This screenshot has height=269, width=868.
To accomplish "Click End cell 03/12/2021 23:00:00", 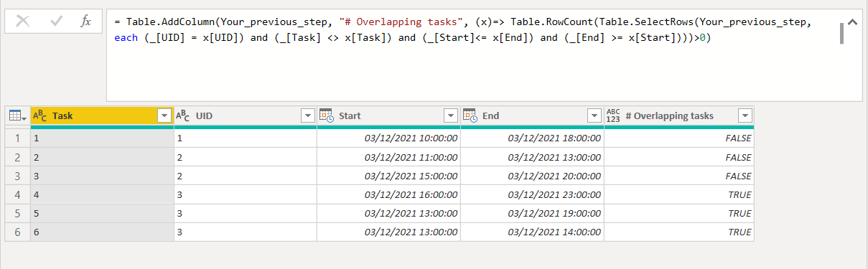I will coord(532,194).
